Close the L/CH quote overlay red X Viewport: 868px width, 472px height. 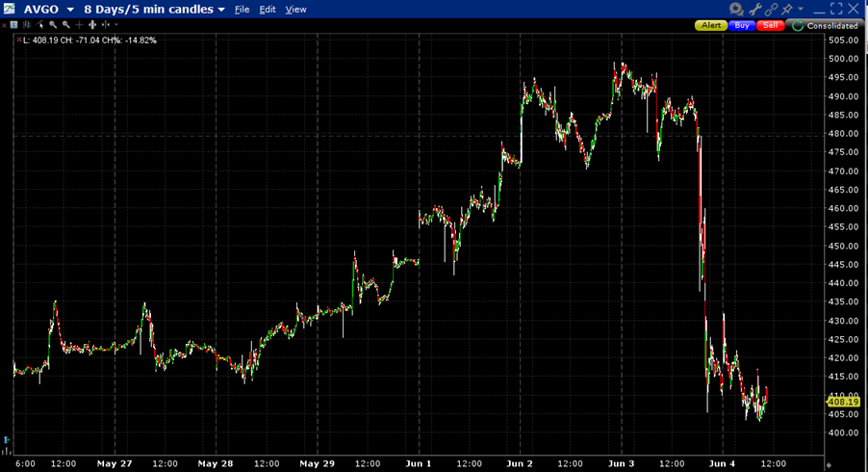19,39
